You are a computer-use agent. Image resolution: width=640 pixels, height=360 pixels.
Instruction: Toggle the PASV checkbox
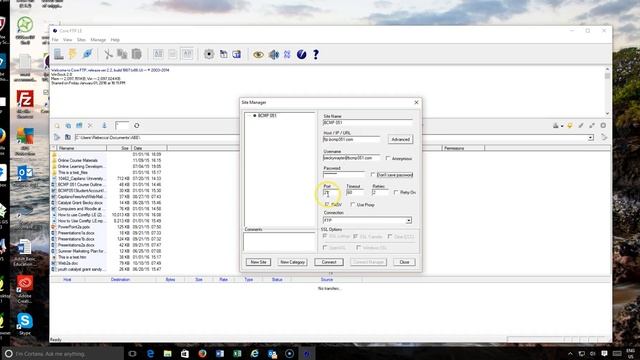(327, 204)
